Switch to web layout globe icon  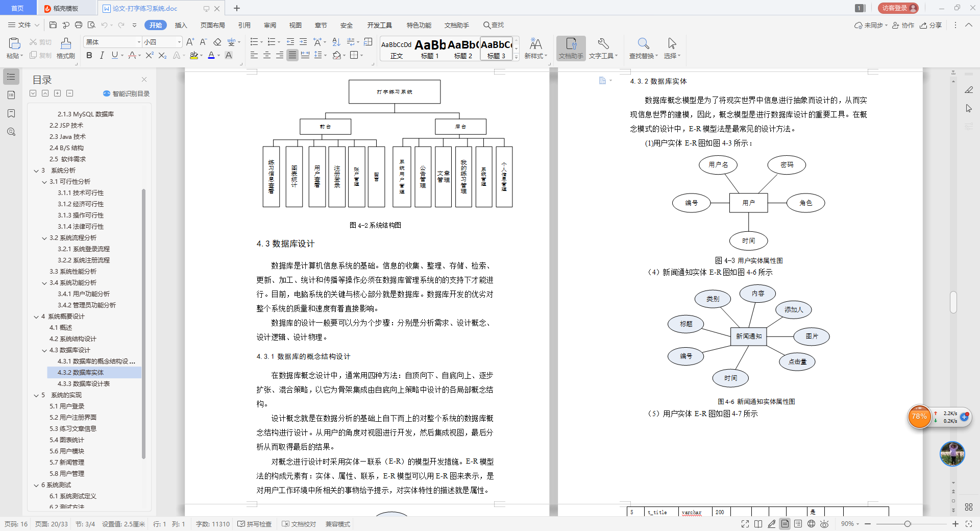811,524
